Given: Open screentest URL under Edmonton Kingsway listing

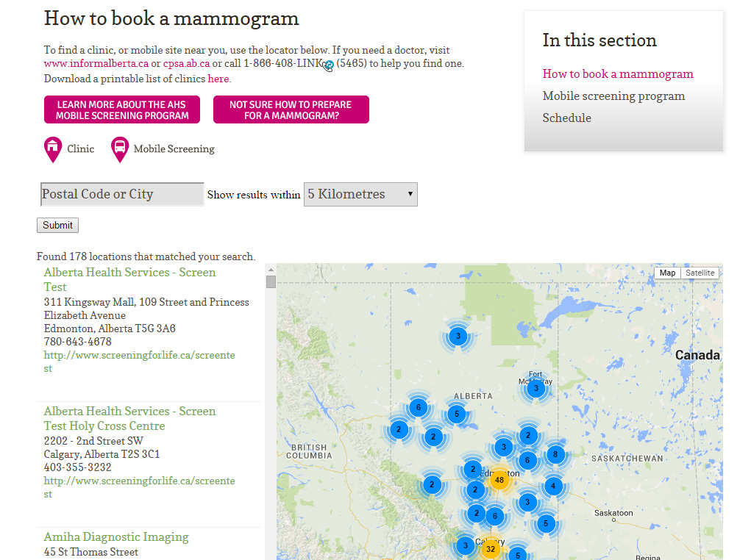Looking at the screenshot, I should point(139,362).
